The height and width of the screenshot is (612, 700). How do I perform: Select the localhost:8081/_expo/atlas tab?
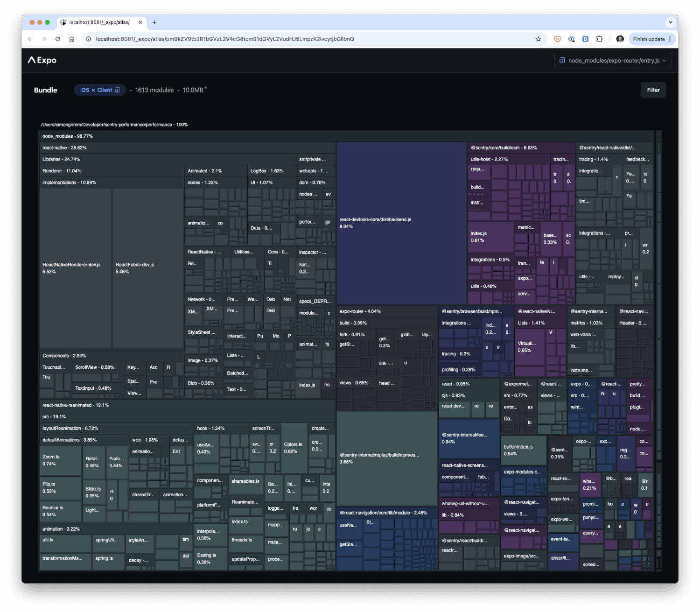coord(102,22)
